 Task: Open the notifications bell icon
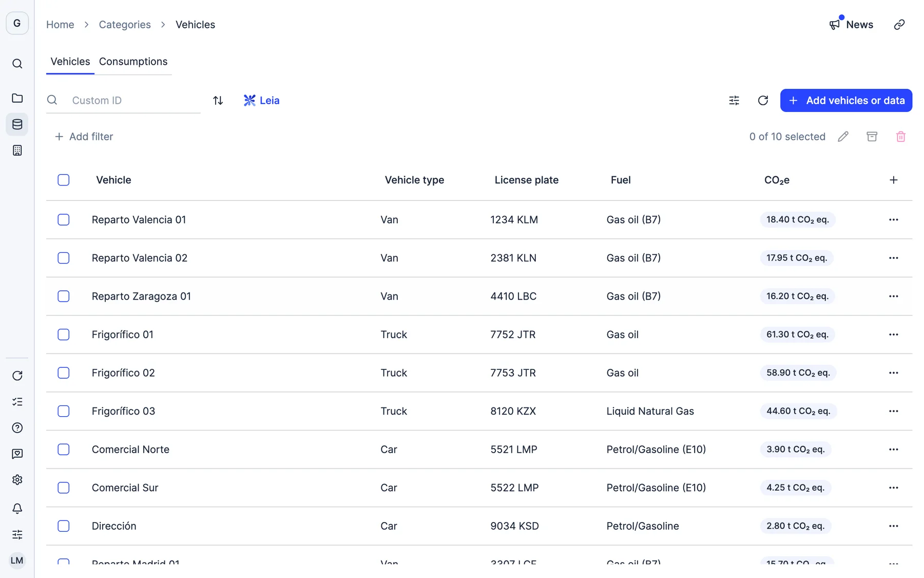(17, 509)
